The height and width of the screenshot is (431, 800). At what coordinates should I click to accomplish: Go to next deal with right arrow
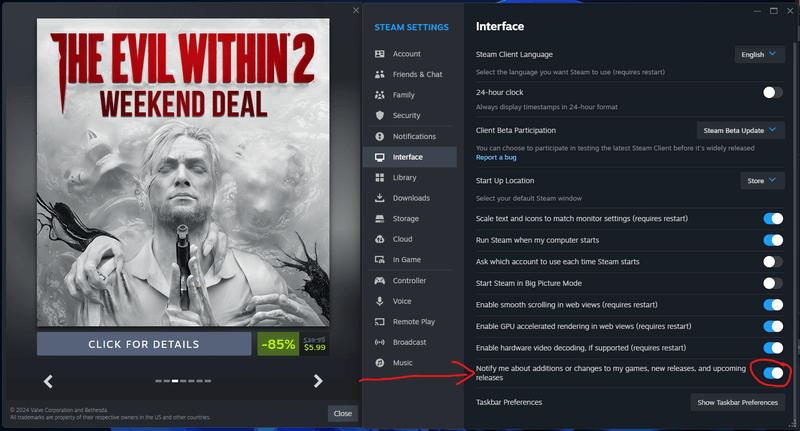click(318, 381)
